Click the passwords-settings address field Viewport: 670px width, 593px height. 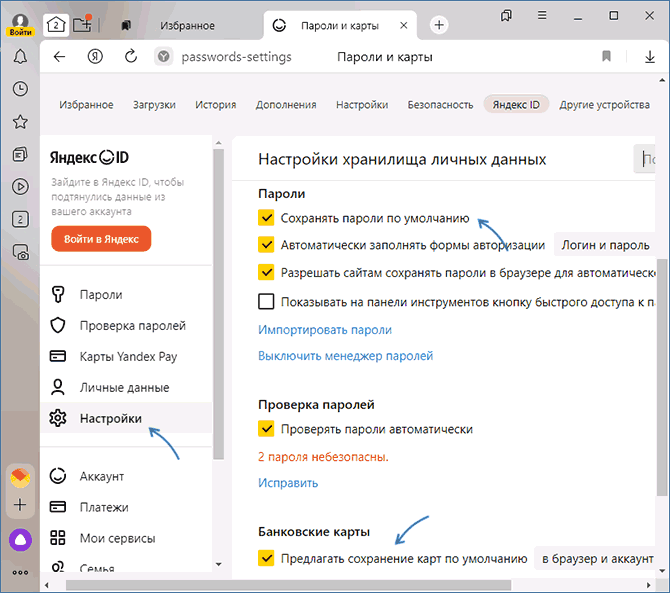(x=236, y=57)
